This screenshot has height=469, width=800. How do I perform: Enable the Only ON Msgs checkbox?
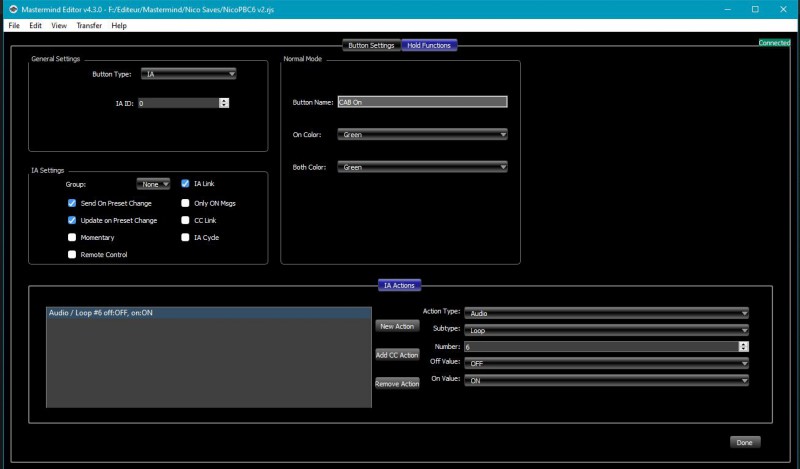(x=186, y=203)
